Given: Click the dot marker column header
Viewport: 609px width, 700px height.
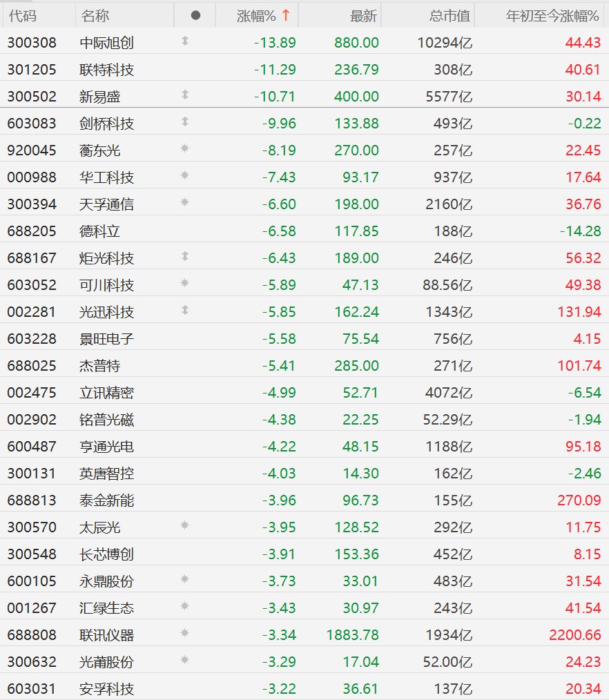Looking at the screenshot, I should (x=195, y=16).
